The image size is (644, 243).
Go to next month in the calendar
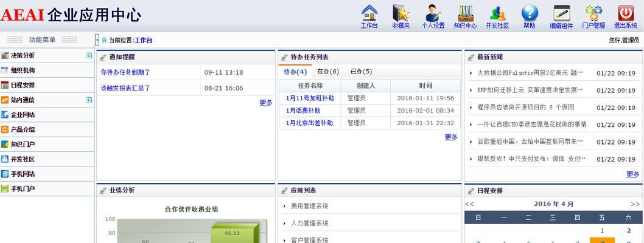tap(635, 204)
